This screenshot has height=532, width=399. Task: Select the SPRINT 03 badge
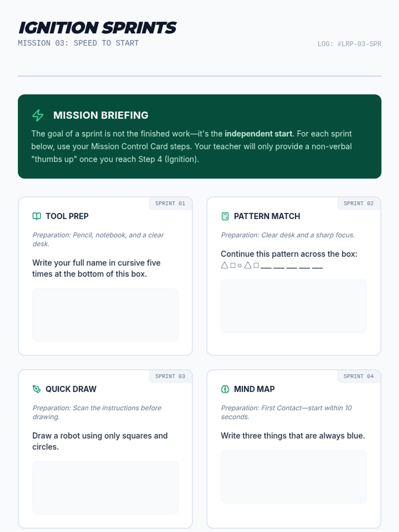coord(170,376)
